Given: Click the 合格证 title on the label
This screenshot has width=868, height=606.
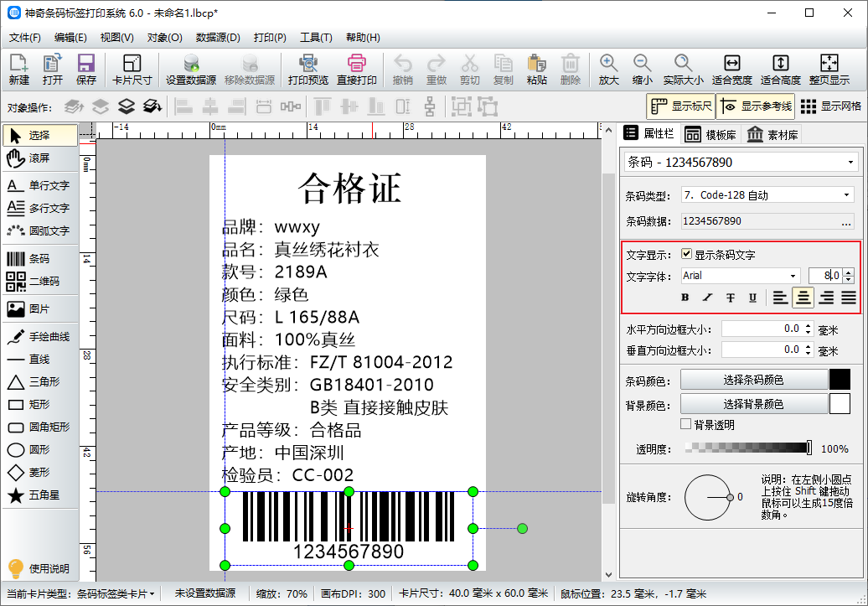Looking at the screenshot, I should pyautogui.click(x=349, y=188).
